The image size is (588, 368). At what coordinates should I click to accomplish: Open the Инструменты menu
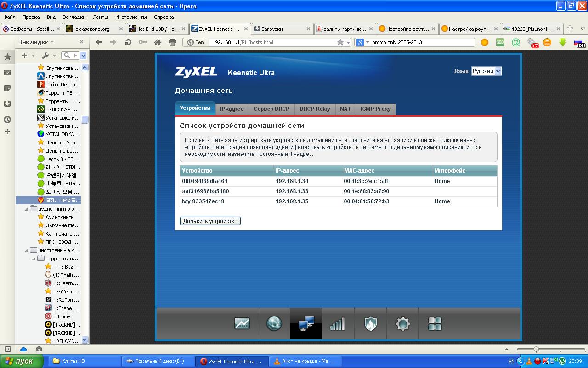pos(131,17)
